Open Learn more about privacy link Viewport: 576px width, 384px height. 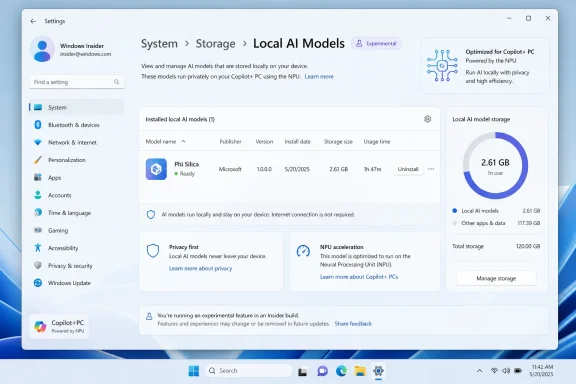click(x=201, y=269)
